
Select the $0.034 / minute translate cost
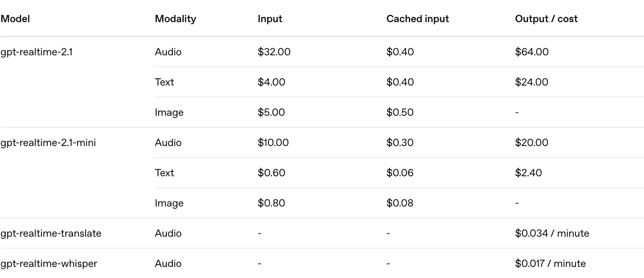tap(552, 233)
